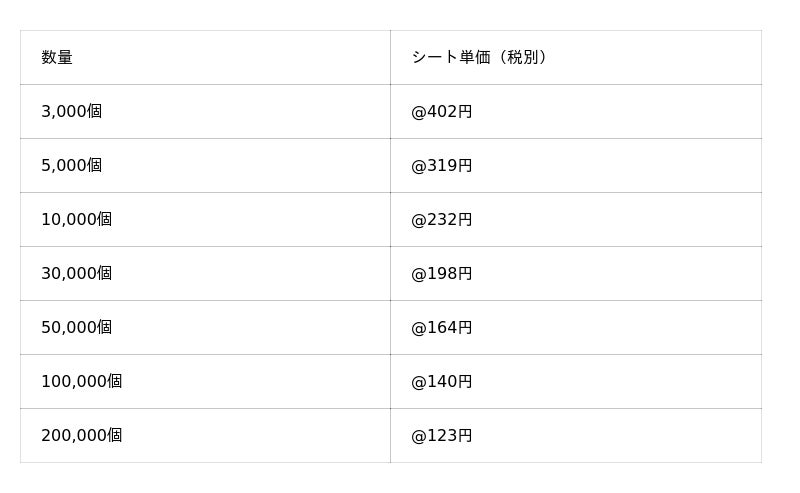
Task: Select the 5,000個 quantity cell
Action: (72, 166)
